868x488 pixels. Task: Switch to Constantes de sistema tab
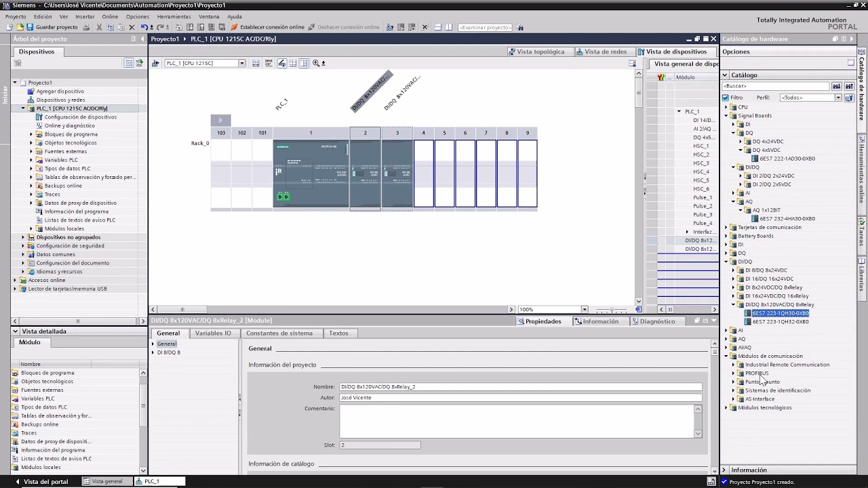pyautogui.click(x=279, y=333)
